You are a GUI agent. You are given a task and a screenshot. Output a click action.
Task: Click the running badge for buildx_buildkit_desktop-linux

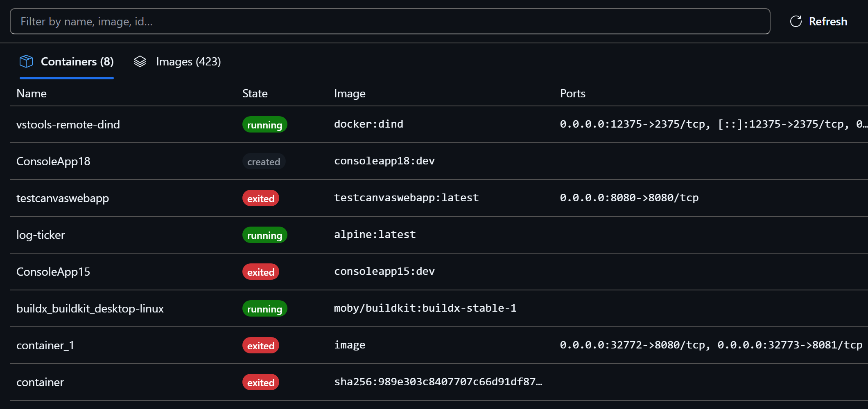pos(264,308)
